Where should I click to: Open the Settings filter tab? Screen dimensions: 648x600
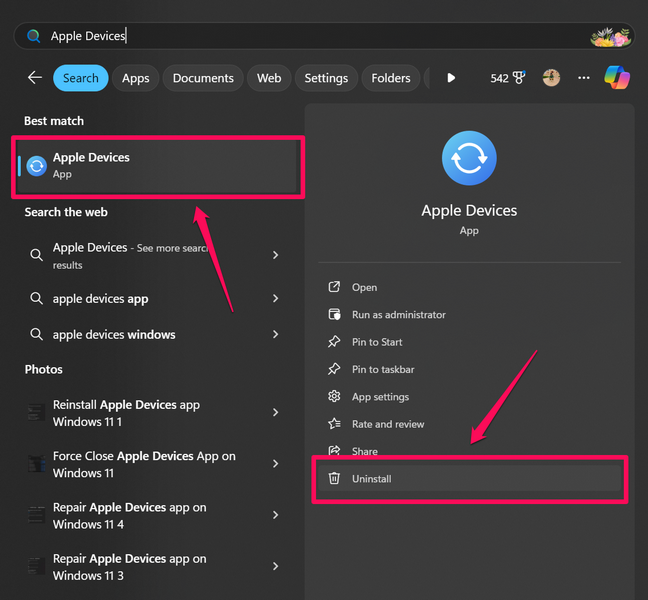point(326,78)
